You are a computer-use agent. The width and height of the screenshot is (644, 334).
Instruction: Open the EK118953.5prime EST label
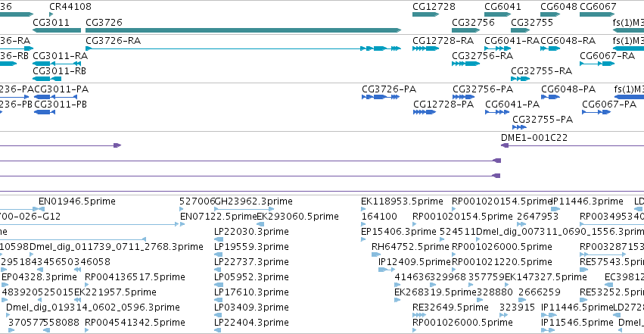(x=402, y=201)
